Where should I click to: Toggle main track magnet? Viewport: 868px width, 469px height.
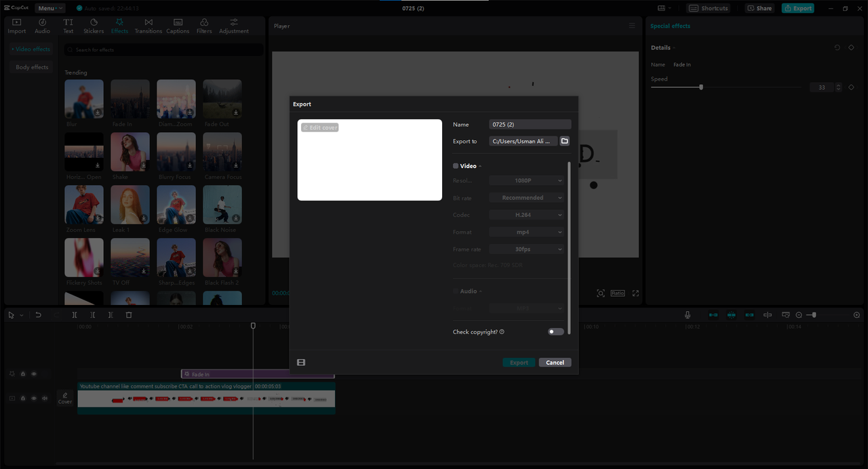713,315
